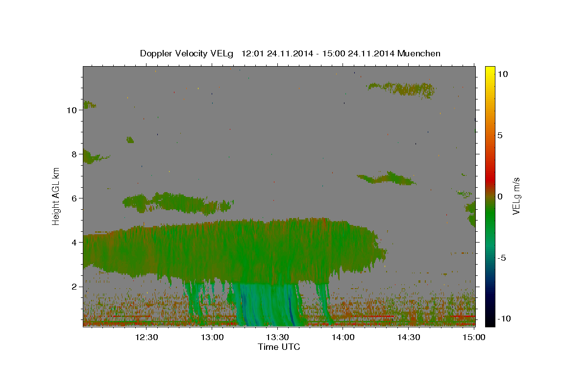Select the '14:30' time axis label
Screen dimensions: 588x392
point(408,337)
